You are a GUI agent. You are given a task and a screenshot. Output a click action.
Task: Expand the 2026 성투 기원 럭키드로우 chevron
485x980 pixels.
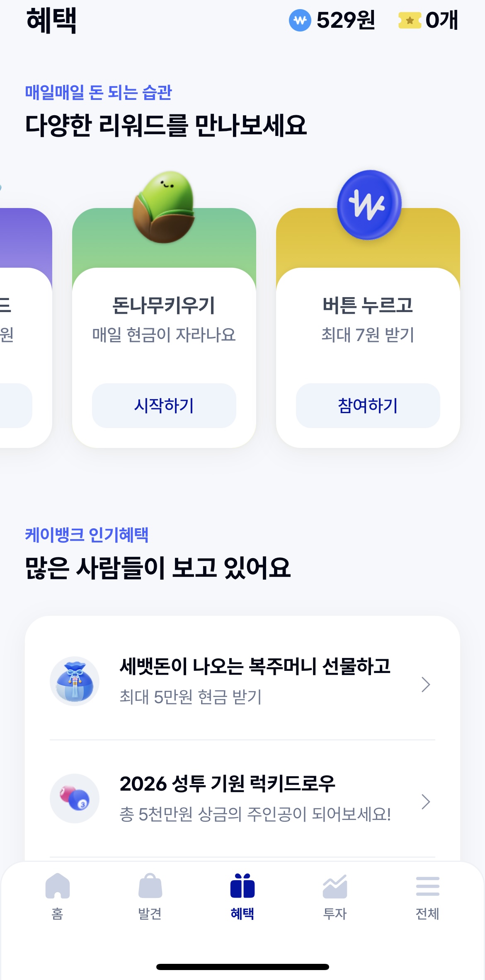click(426, 802)
